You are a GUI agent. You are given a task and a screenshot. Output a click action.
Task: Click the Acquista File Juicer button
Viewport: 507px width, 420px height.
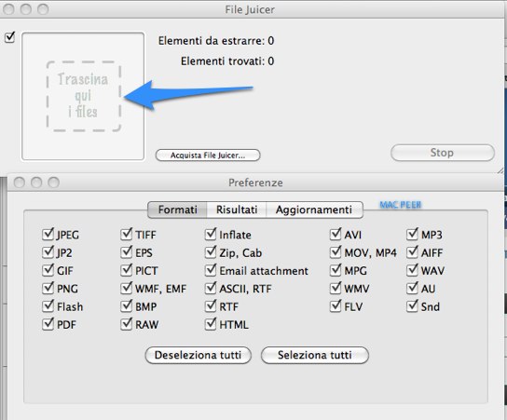208,156
